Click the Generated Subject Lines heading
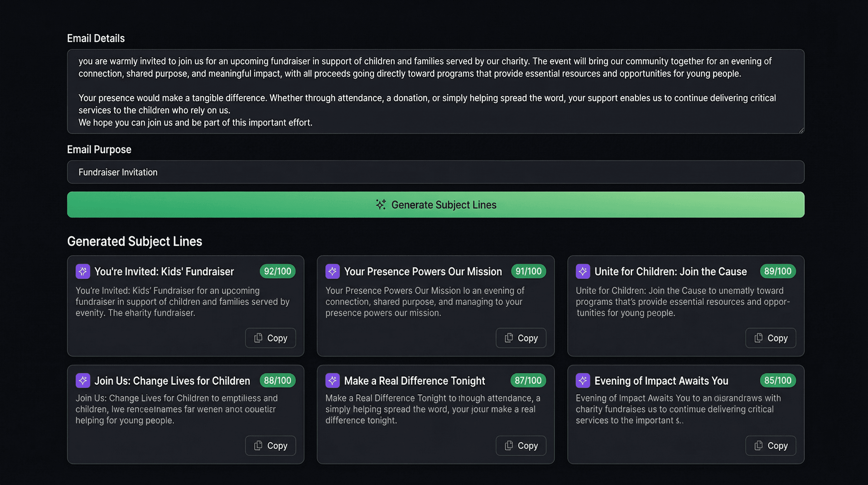The image size is (868, 485). click(134, 241)
